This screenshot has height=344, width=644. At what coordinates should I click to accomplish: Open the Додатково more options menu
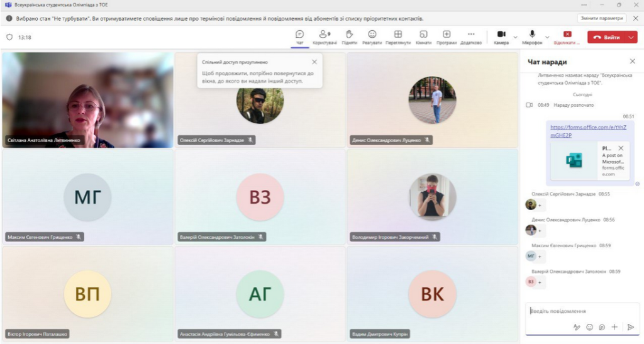(471, 37)
